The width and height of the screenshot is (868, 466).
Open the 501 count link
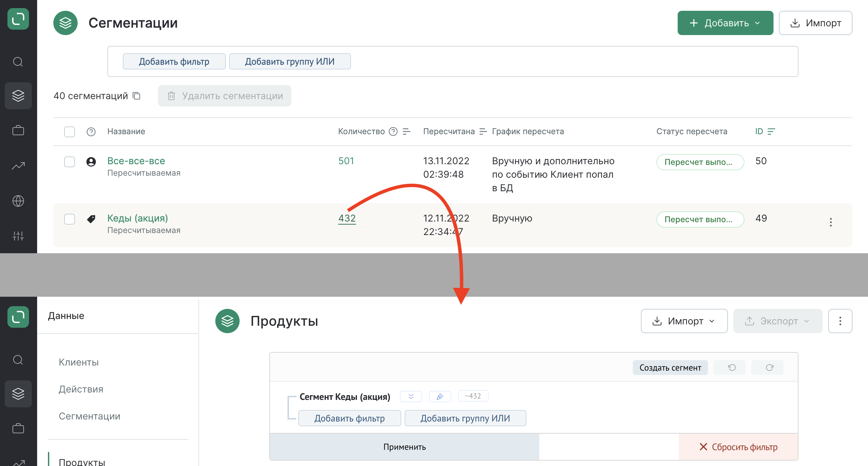click(346, 161)
